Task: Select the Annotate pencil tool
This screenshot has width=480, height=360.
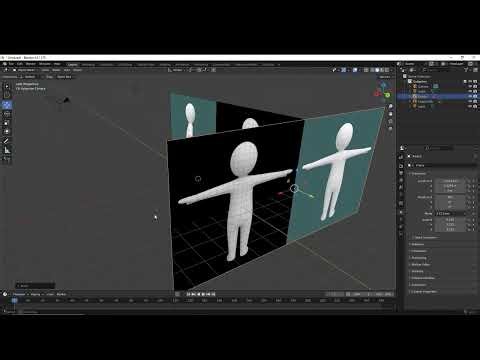Action: (x=7, y=141)
